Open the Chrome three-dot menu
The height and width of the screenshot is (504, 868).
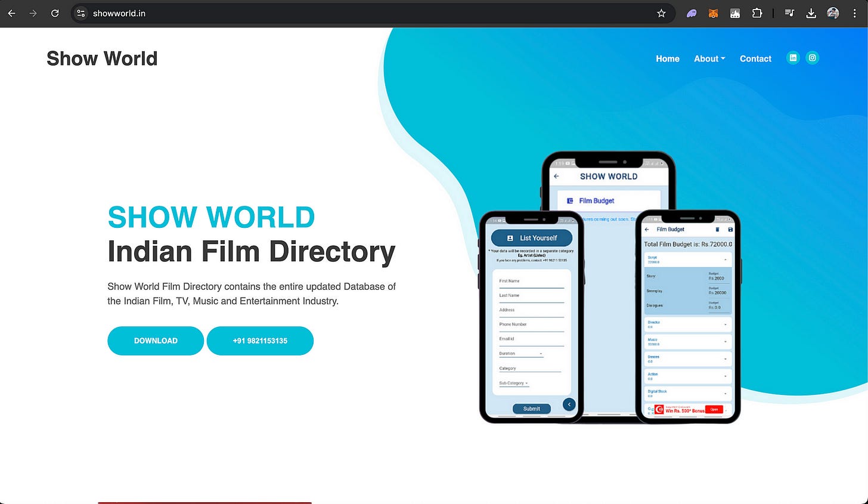point(854,13)
